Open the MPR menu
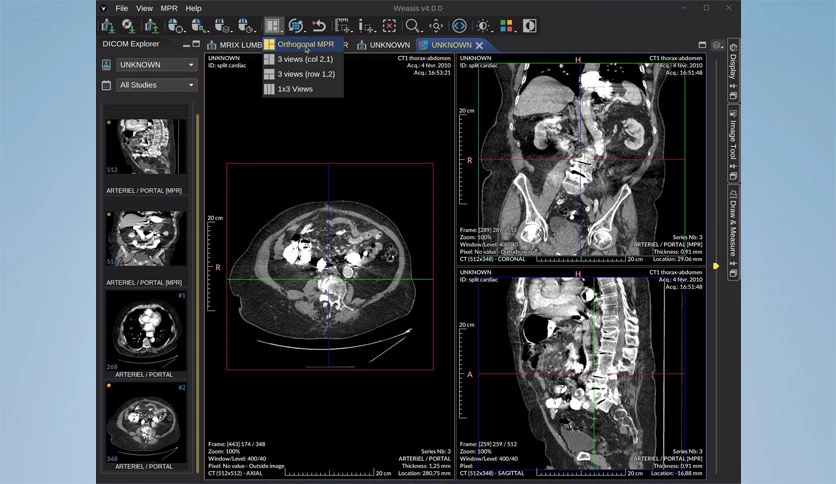 (x=169, y=8)
